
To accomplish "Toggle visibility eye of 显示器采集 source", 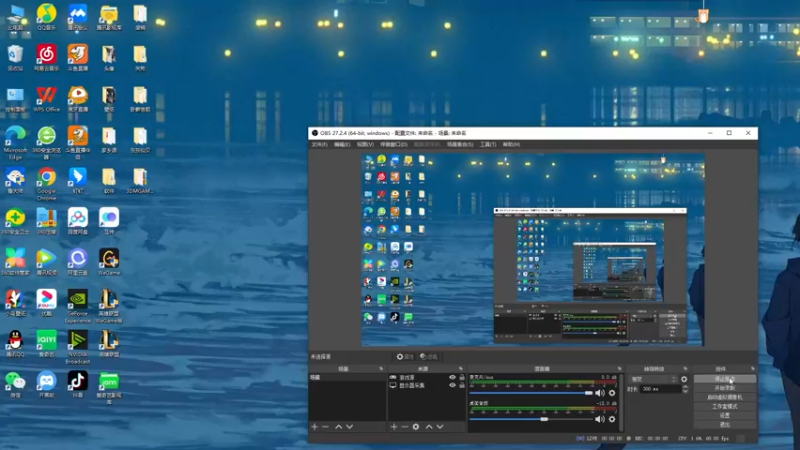I will 452,385.
